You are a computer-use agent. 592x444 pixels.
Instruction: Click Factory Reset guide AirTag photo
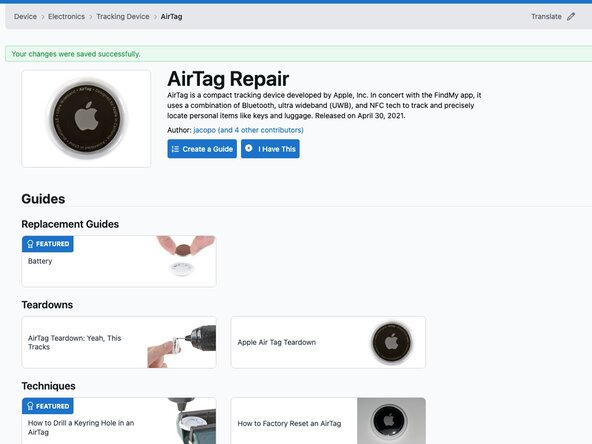coord(392,421)
